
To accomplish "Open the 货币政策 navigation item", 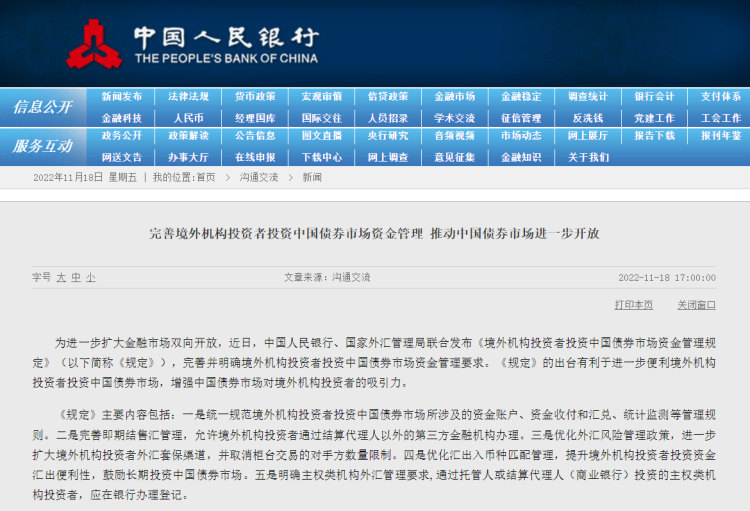I will [x=255, y=97].
